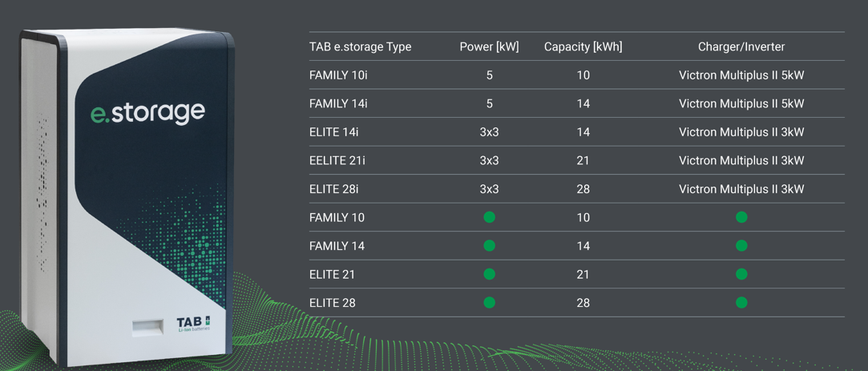This screenshot has width=868, height=371.
Task: Click the green dot in ELITE 28 Power column
Action: 489,303
